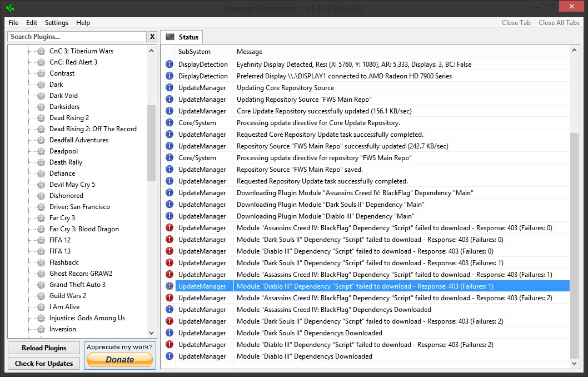The height and width of the screenshot is (377, 588).
Task: Click error icon of Assassins Creed IV Failures: 0 row
Action: [170, 227]
